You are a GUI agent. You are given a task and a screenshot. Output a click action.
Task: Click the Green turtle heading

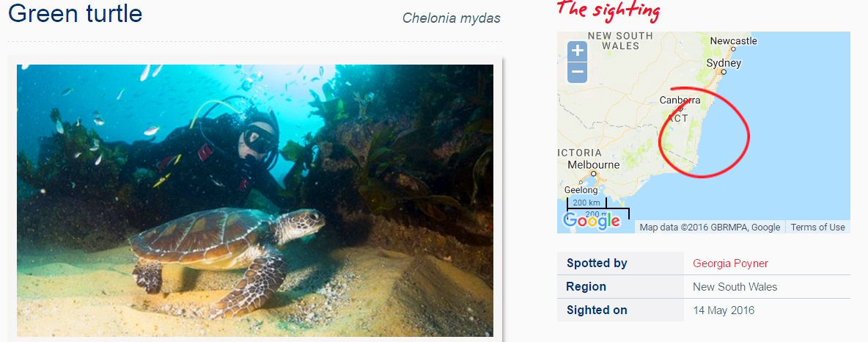[76, 12]
